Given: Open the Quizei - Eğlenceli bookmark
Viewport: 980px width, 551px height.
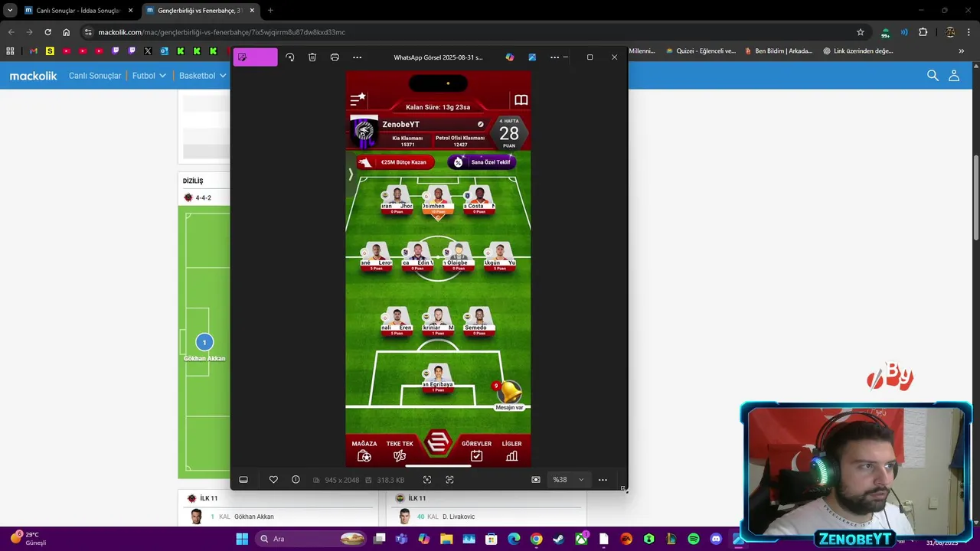Looking at the screenshot, I should [701, 51].
